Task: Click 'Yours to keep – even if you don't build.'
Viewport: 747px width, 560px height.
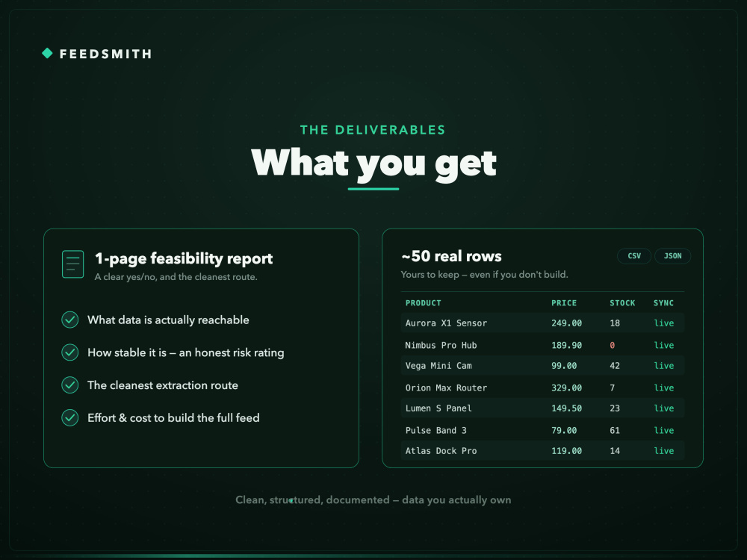Action: point(485,274)
